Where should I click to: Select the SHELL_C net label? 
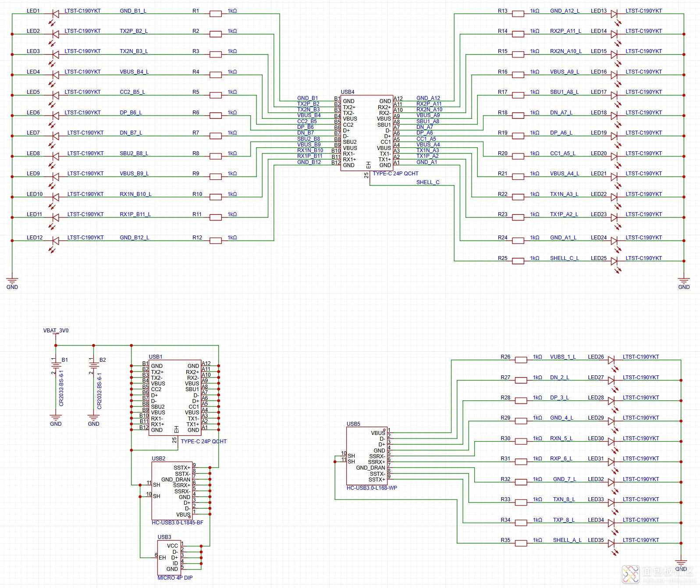[427, 182]
